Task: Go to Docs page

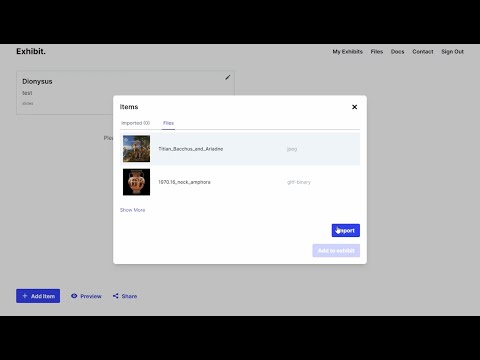Action: 397,52
